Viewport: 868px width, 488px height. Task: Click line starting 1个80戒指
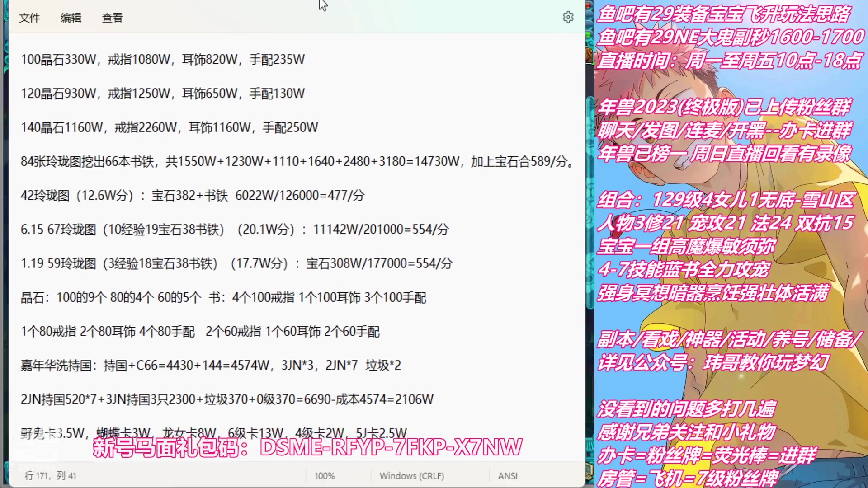[200, 332]
